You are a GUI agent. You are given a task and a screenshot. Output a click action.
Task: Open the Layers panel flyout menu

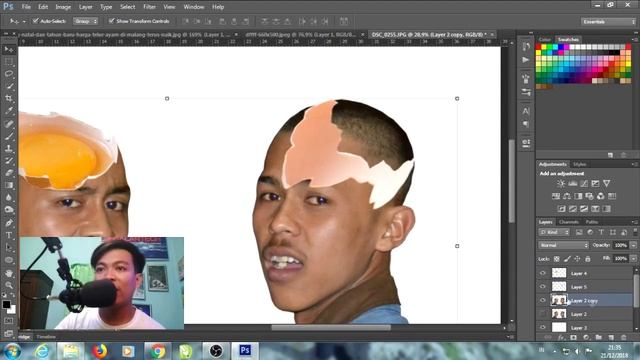coord(634,222)
